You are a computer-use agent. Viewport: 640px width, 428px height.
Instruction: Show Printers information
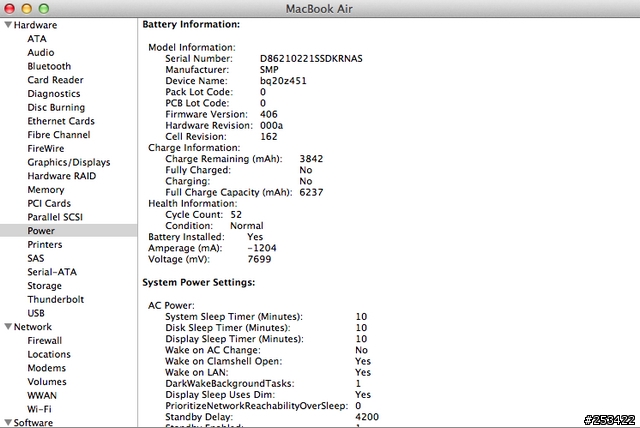click(44, 244)
